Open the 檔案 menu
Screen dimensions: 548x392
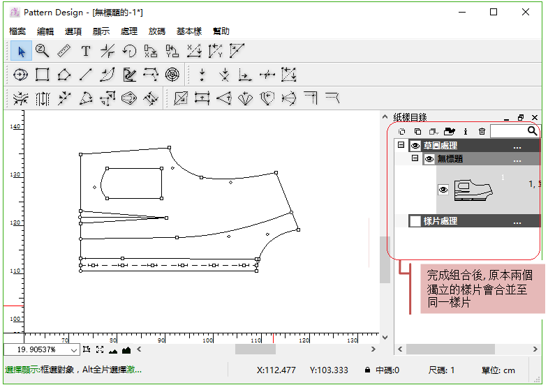pos(17,31)
